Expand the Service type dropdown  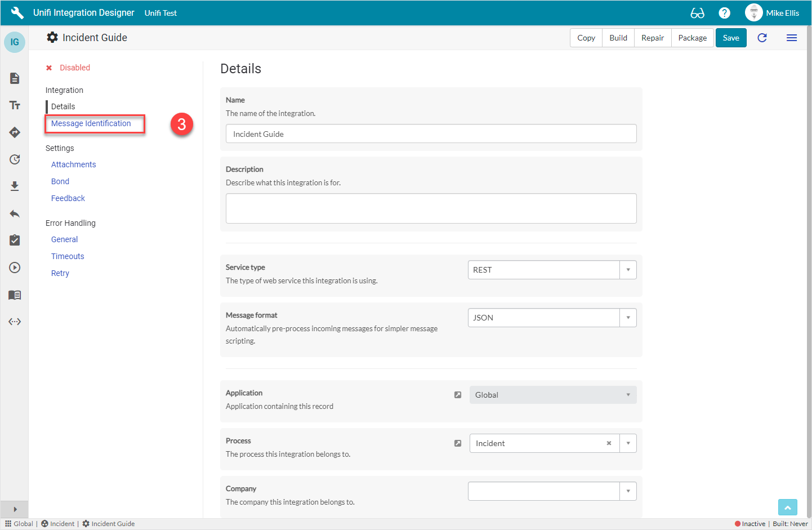point(628,270)
